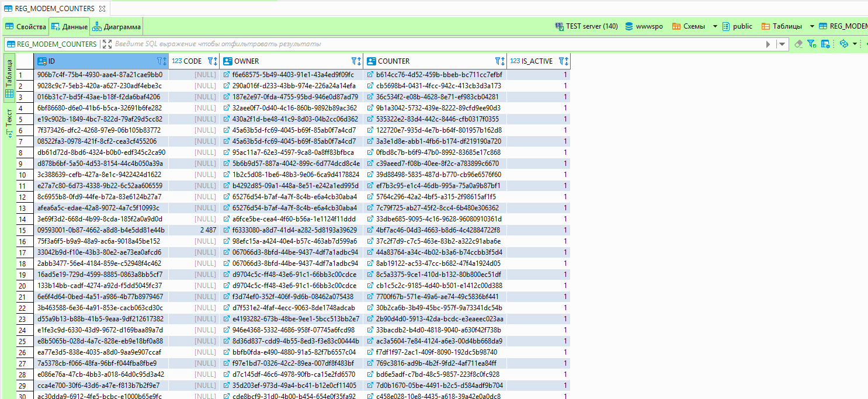Focus the SQL filter expression input field
Image resolution: width=868 pixels, height=399 pixels.
tap(438, 44)
